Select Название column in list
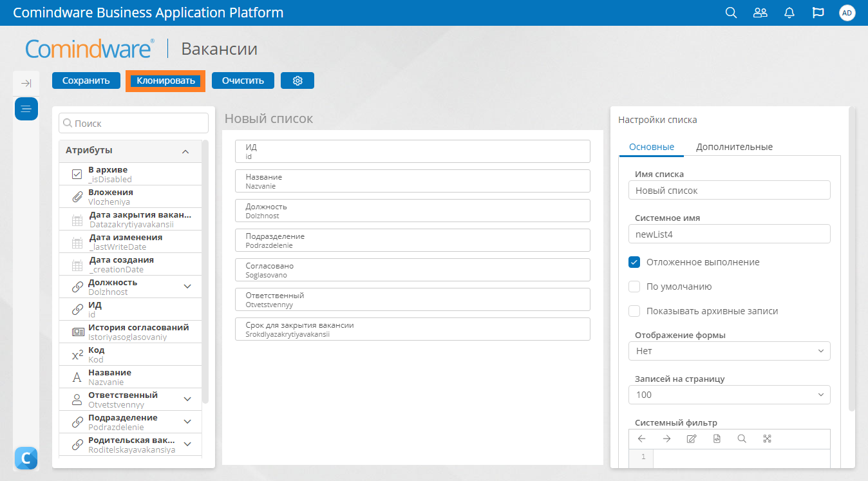 413,181
